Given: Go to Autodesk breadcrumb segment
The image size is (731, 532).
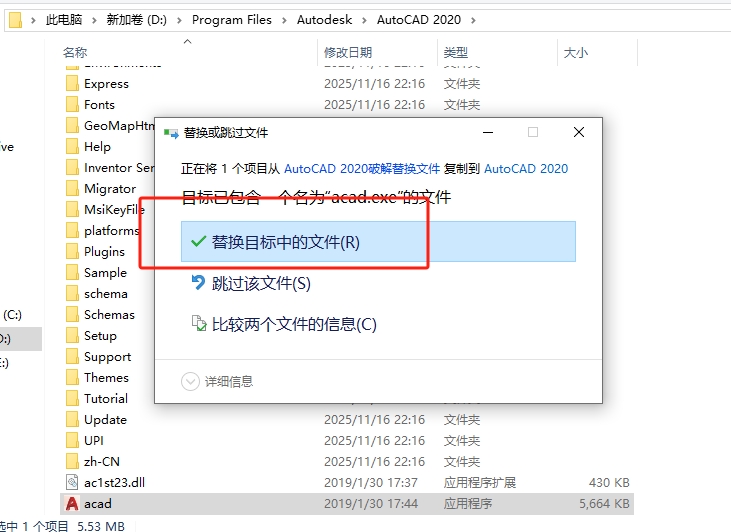Looking at the screenshot, I should tap(324, 20).
